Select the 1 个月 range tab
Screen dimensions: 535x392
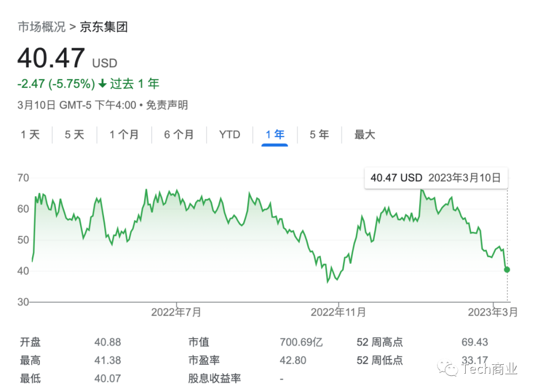pos(124,134)
